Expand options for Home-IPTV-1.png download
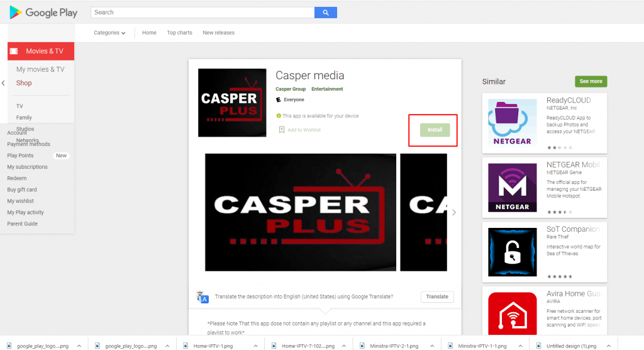 (255, 346)
